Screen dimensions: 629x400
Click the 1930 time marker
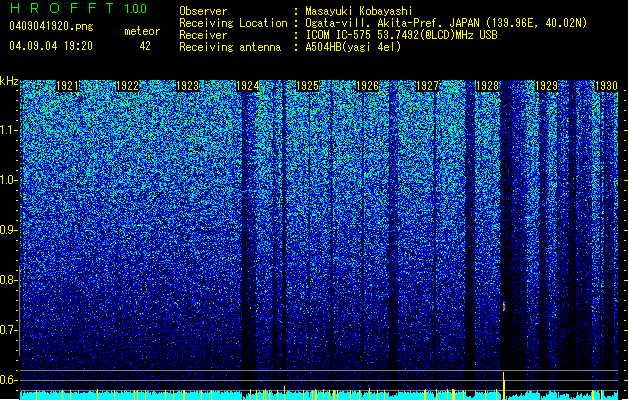coord(606,86)
